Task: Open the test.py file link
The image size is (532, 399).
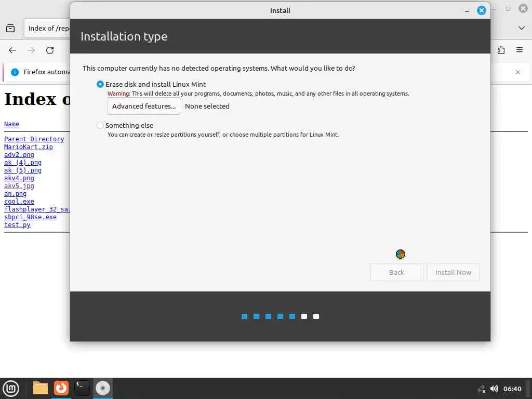Action: (x=17, y=225)
